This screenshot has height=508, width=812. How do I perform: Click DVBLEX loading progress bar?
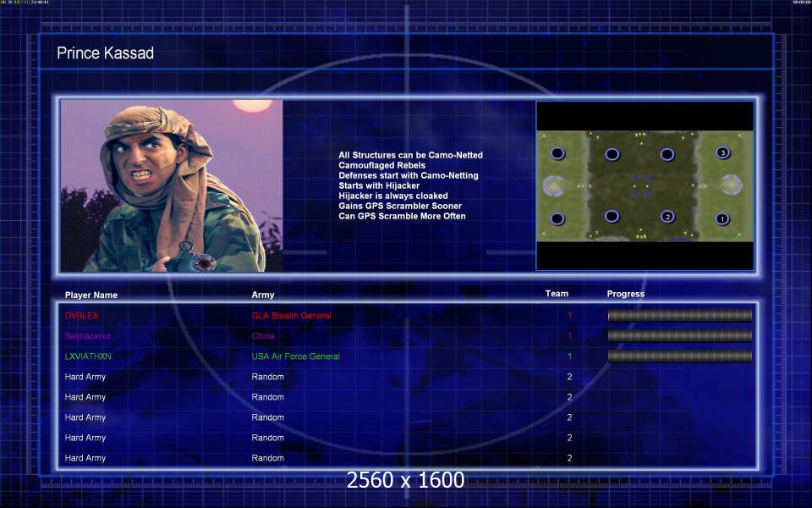click(679, 315)
